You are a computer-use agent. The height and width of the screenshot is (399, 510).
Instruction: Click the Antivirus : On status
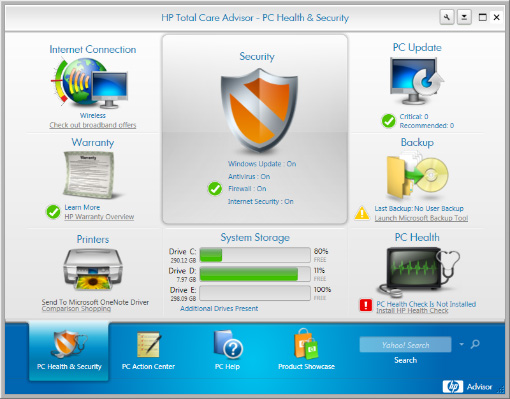tap(249, 176)
